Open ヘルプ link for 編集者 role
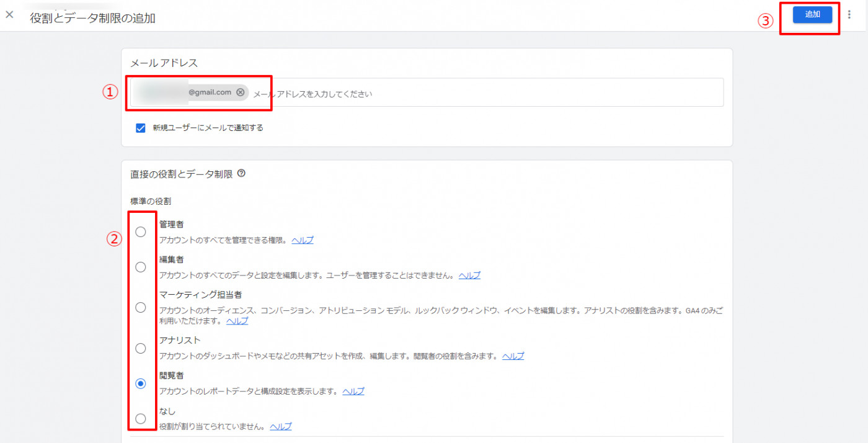The image size is (868, 443). 469,275
